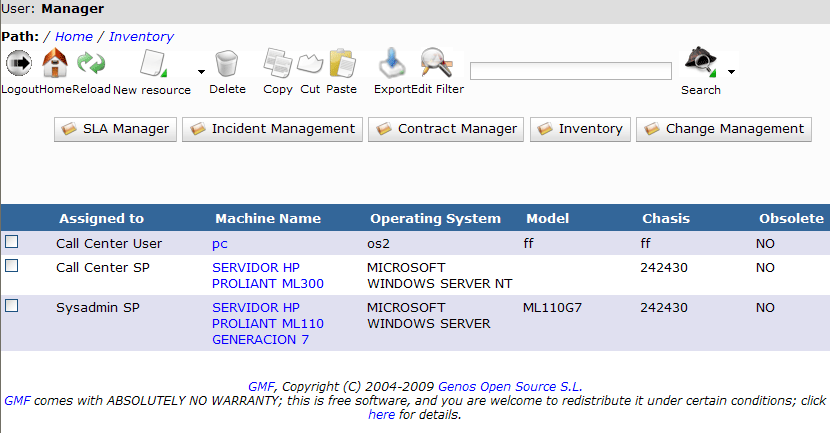Copy selected resource using Copy icon

278,63
